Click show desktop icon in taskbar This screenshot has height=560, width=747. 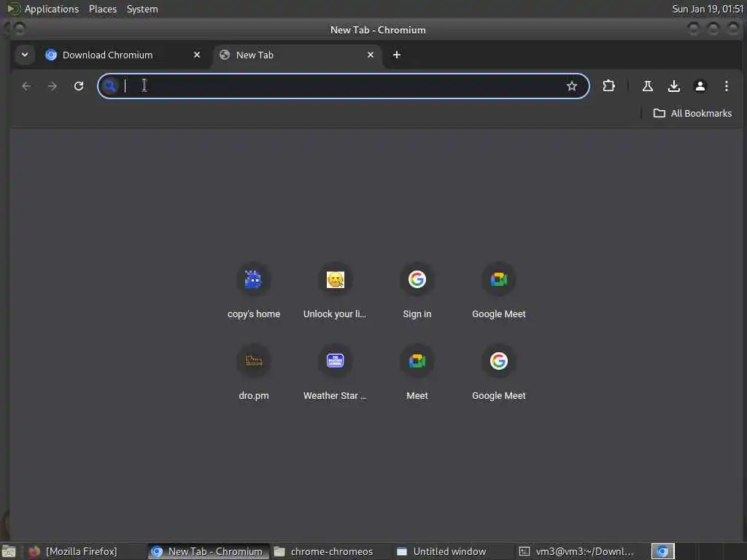pos(9,551)
